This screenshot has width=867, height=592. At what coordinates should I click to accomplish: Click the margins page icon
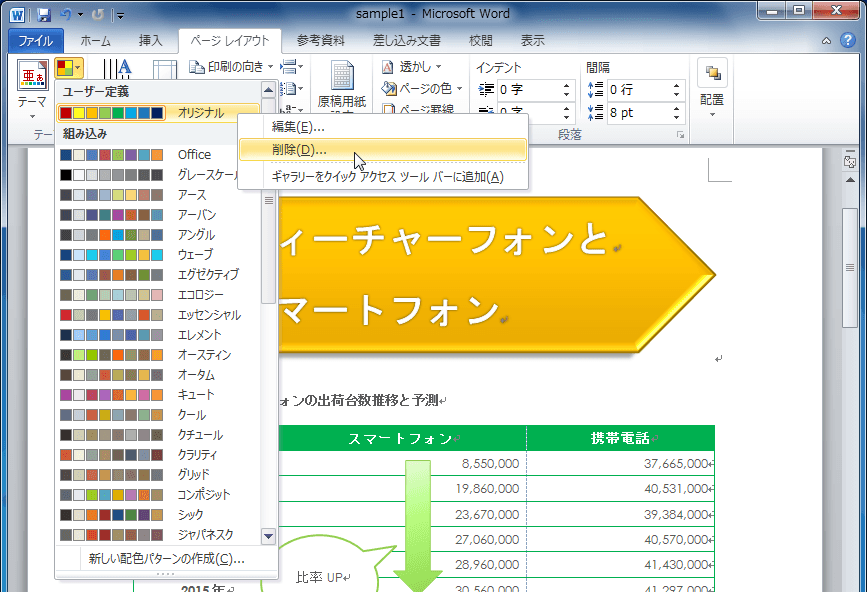click(x=164, y=69)
